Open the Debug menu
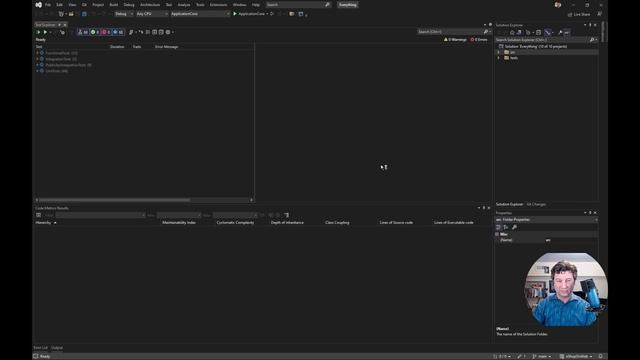 pyautogui.click(x=129, y=5)
